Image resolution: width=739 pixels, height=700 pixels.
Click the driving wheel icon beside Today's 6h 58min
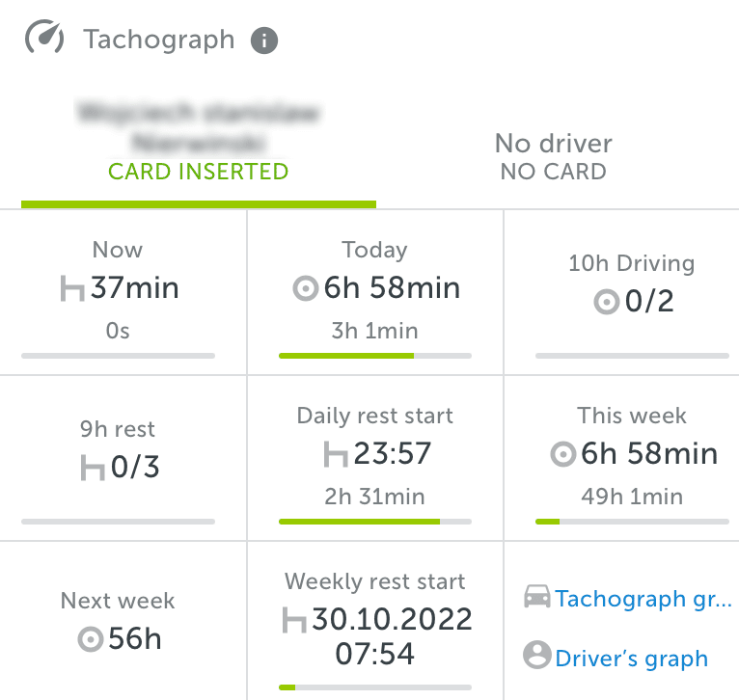(306, 288)
